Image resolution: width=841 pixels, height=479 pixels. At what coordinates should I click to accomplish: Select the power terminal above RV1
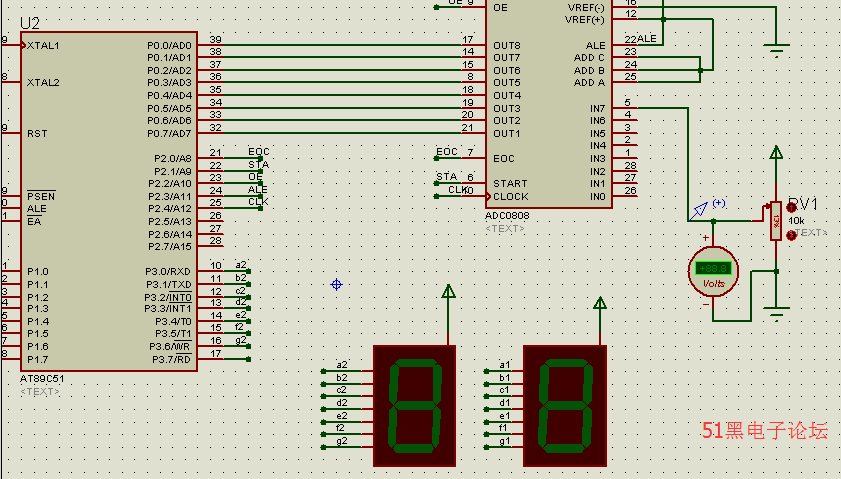(776, 152)
